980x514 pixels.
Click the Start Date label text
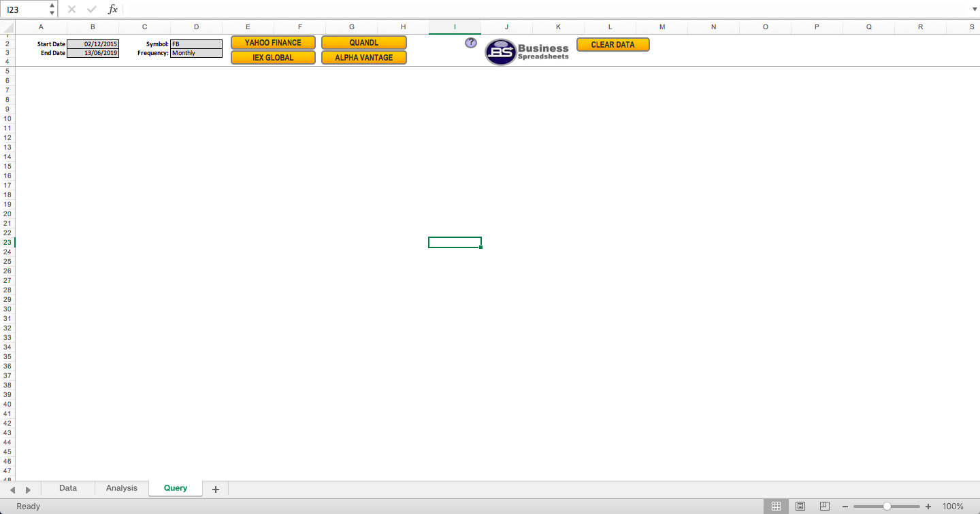click(52, 44)
